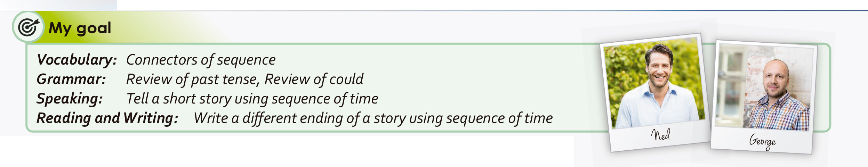Click "Connectors of sequence" text
Screen dimensions: 868x167
201,60
